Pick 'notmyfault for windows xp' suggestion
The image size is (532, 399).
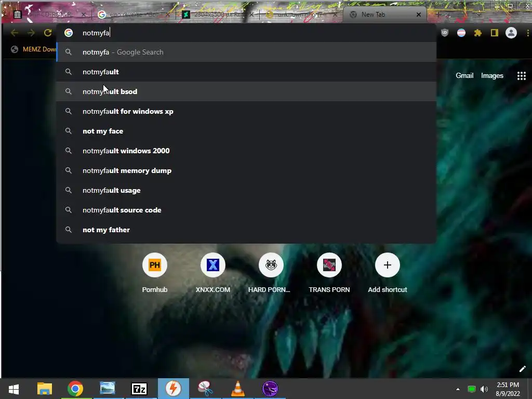pyautogui.click(x=246, y=111)
